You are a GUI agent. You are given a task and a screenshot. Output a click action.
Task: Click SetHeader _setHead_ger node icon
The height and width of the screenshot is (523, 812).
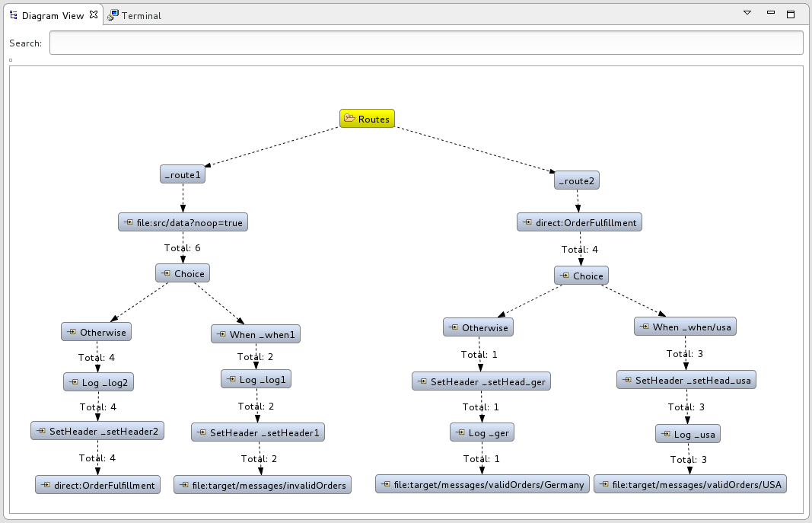(x=422, y=381)
